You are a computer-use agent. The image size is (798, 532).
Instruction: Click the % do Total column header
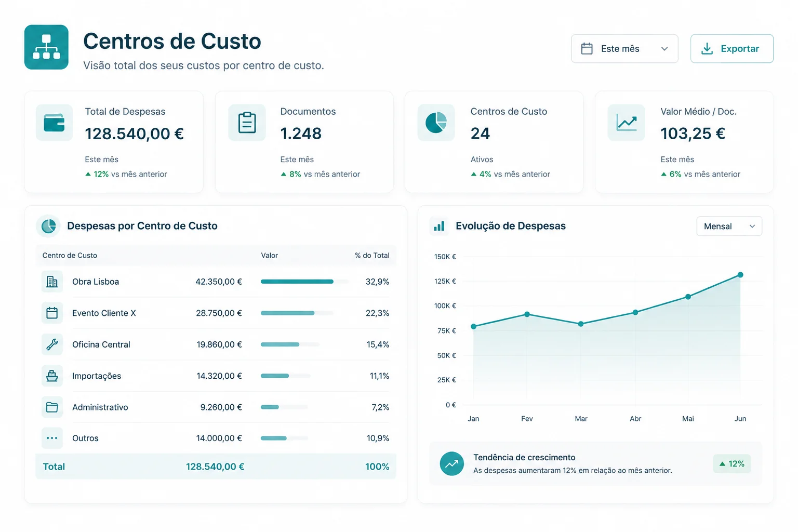[372, 256]
